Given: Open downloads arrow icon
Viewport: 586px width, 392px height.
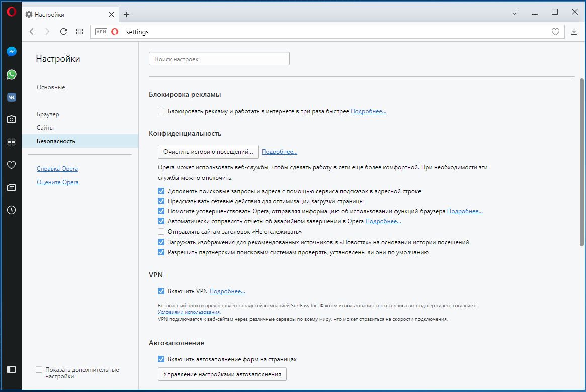Looking at the screenshot, I should click(x=574, y=32).
